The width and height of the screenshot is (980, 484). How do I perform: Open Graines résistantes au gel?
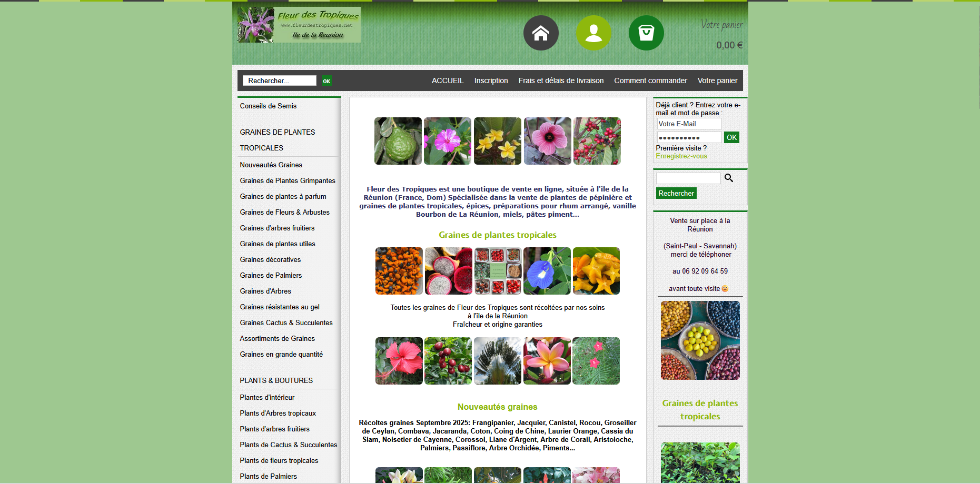(x=280, y=307)
